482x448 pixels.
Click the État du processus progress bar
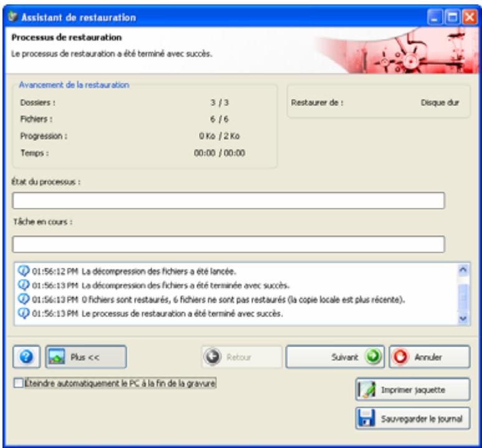tap(229, 201)
